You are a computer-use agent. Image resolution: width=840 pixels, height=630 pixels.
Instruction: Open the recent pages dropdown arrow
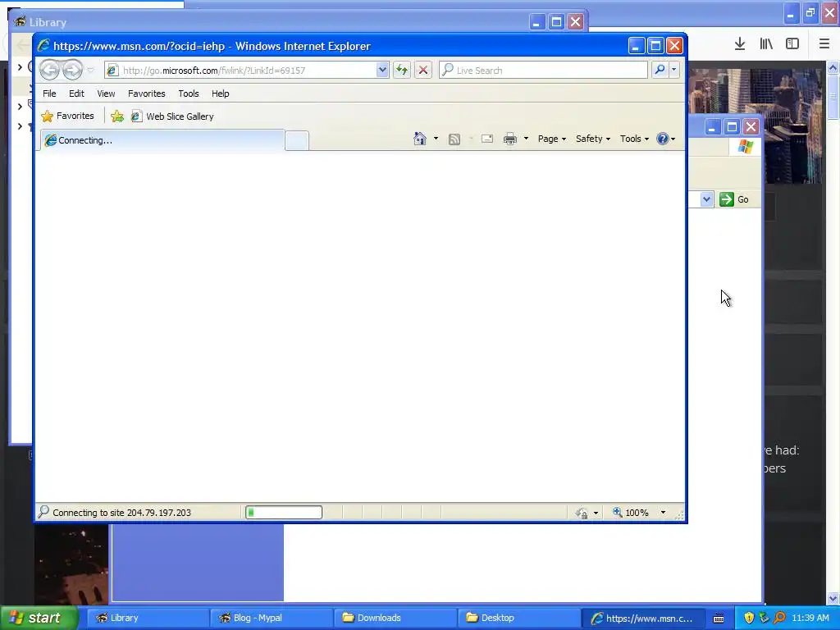pos(90,71)
